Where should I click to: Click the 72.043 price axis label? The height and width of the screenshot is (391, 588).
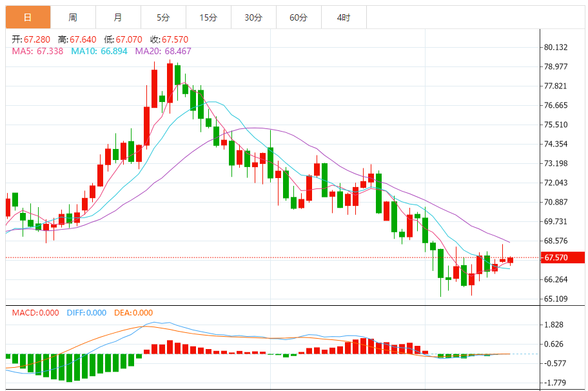(x=556, y=183)
